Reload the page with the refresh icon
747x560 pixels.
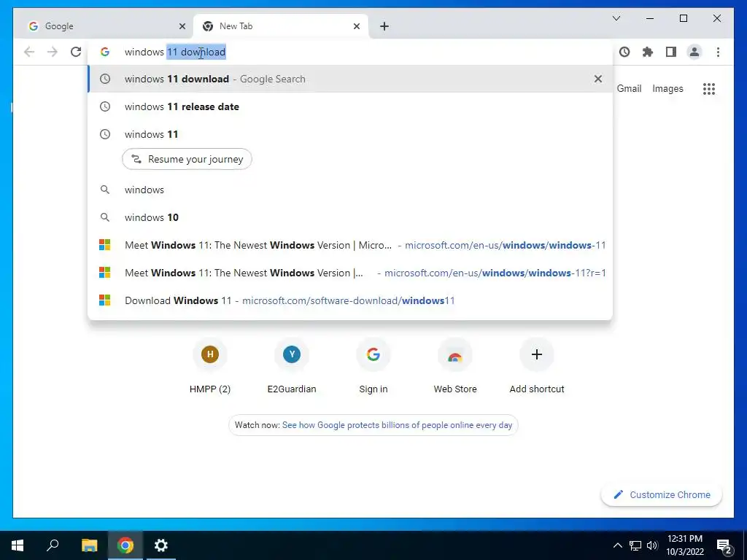[x=76, y=52]
